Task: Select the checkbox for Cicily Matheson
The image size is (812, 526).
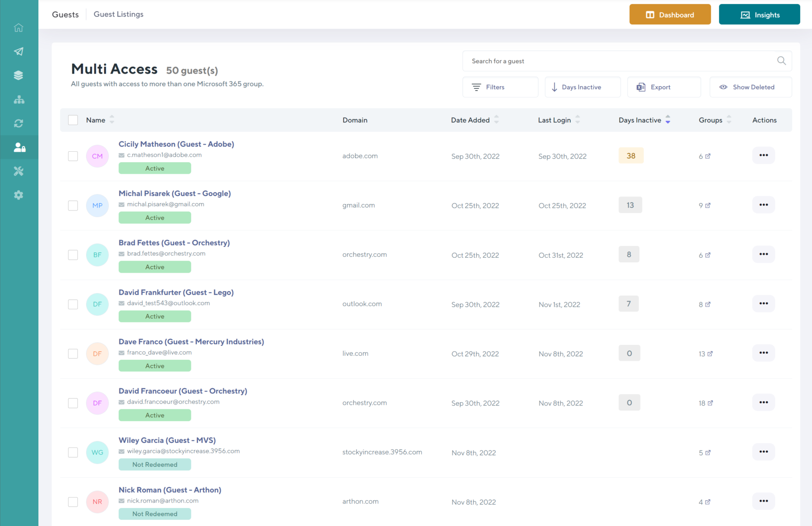Action: pyautogui.click(x=73, y=156)
